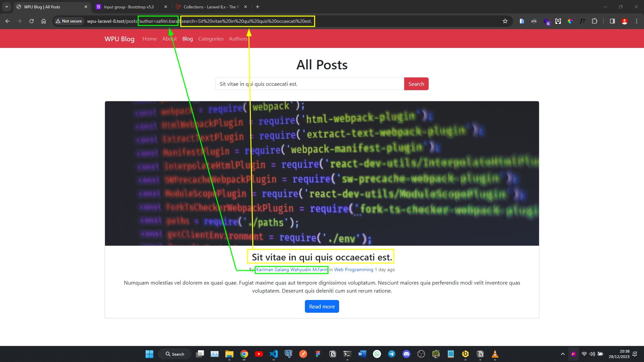Open PostgreSQL from the taskbar
Screen dimensions: 644x362
(288, 354)
